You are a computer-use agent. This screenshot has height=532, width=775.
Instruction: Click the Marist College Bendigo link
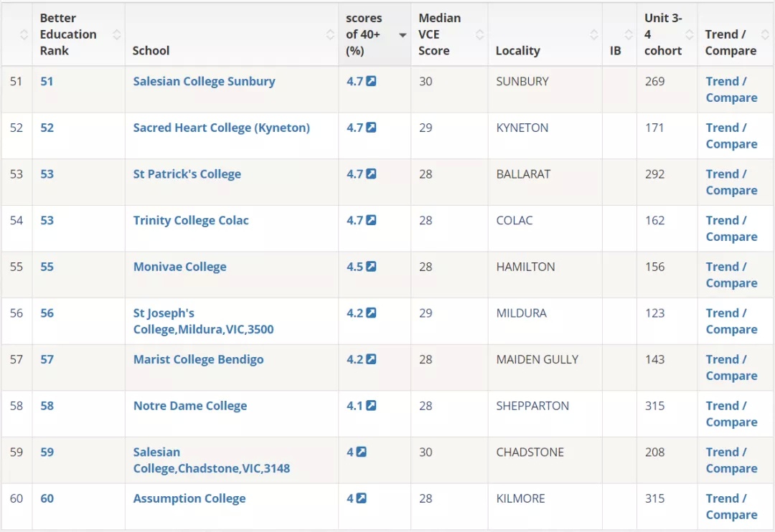198,360
